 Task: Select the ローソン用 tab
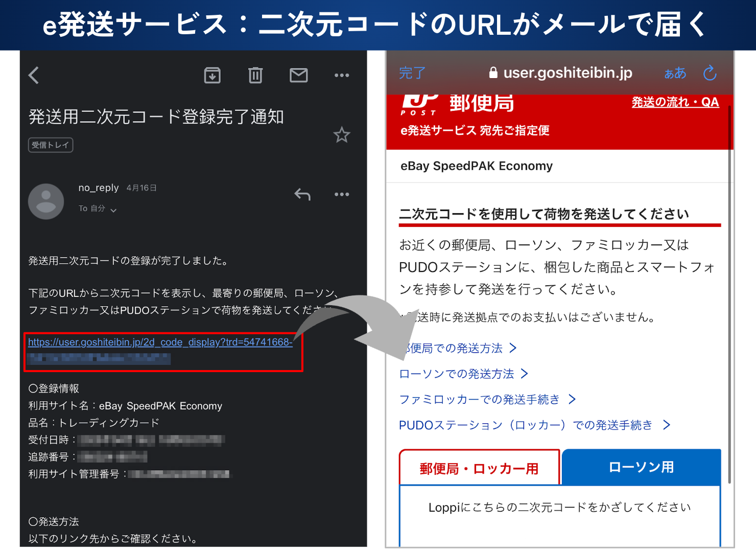641,467
